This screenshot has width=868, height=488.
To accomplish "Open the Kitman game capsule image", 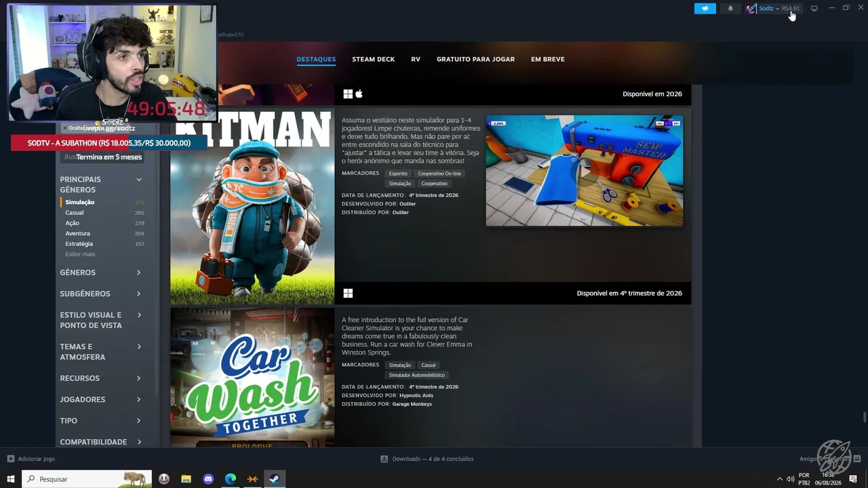I will click(252, 206).
